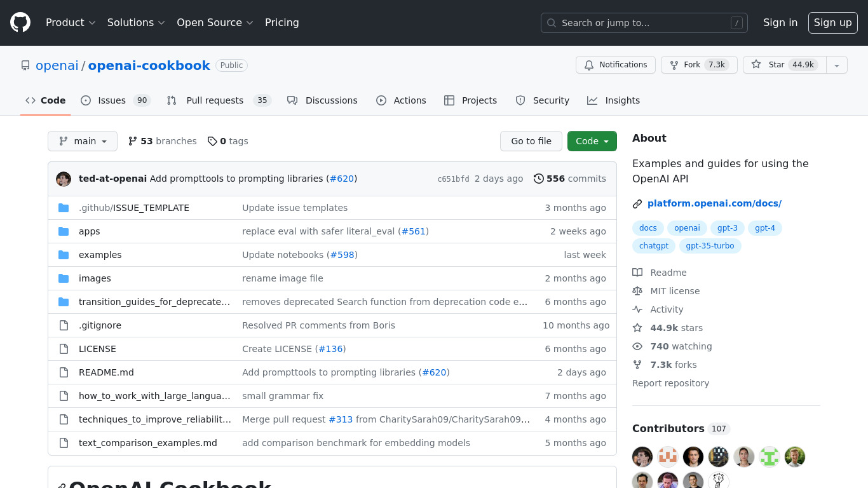Expand the Solutions menu
This screenshot has width=868, height=488.
[x=136, y=23]
